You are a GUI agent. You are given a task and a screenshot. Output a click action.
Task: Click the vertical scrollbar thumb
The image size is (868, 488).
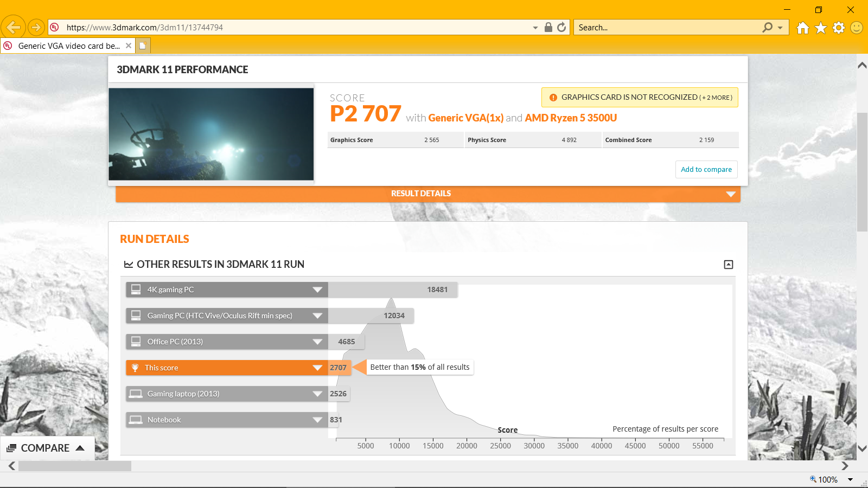click(862, 172)
